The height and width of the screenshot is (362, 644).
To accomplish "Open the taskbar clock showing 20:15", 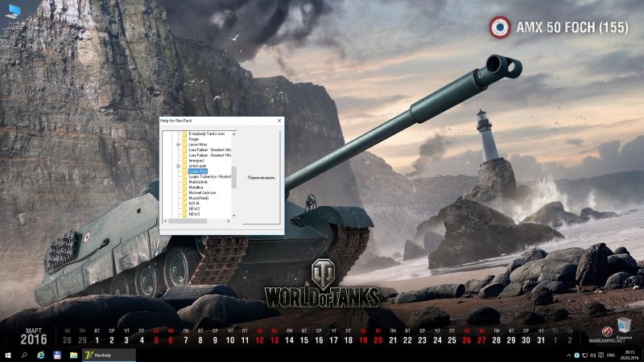I will pyautogui.click(x=629, y=356).
